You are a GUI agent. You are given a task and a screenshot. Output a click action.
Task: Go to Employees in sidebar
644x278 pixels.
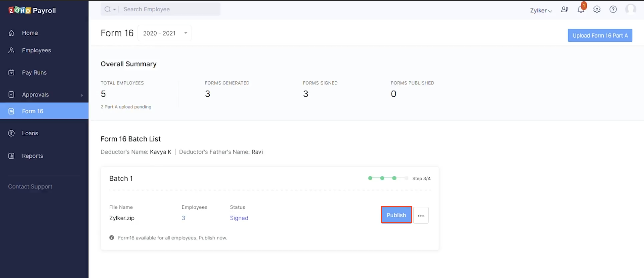(36, 50)
